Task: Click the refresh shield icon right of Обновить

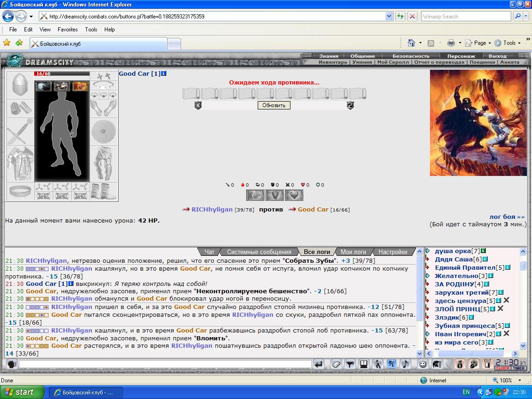Action: (350, 105)
